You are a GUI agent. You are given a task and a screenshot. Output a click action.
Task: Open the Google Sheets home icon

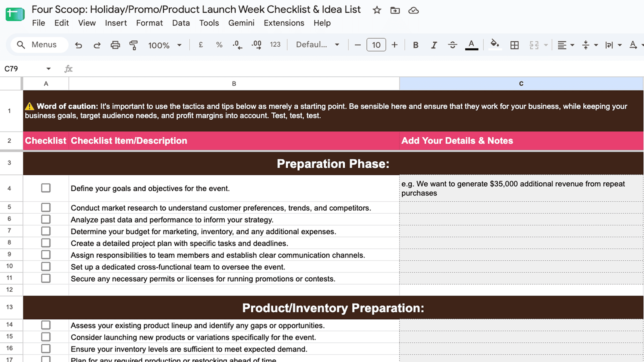[15, 14]
